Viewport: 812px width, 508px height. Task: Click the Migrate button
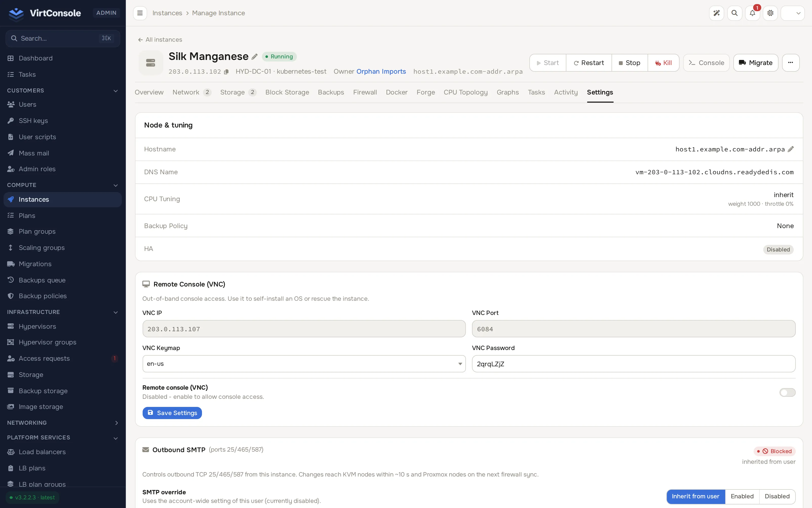[x=756, y=63]
